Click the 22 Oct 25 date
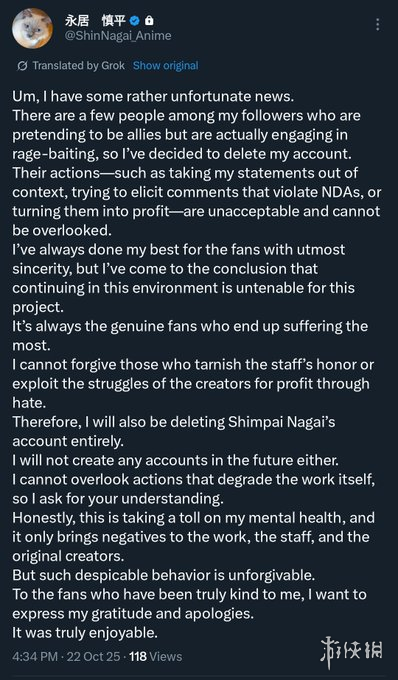The width and height of the screenshot is (398, 680). 93,656
